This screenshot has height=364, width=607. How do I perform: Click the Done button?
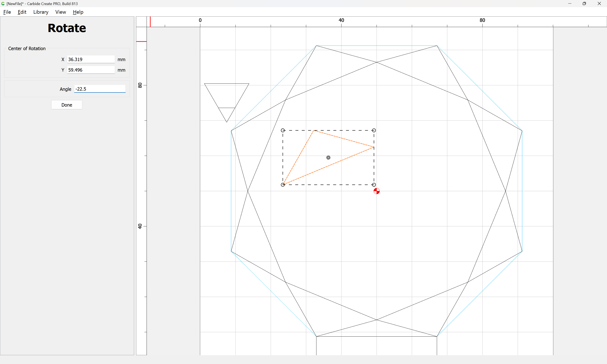(67, 105)
